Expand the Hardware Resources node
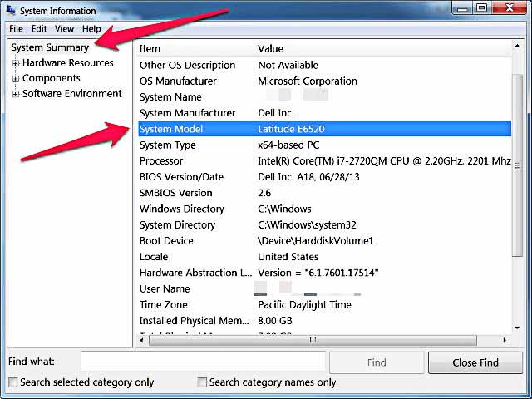Image resolution: width=532 pixels, height=399 pixels. click(16, 63)
